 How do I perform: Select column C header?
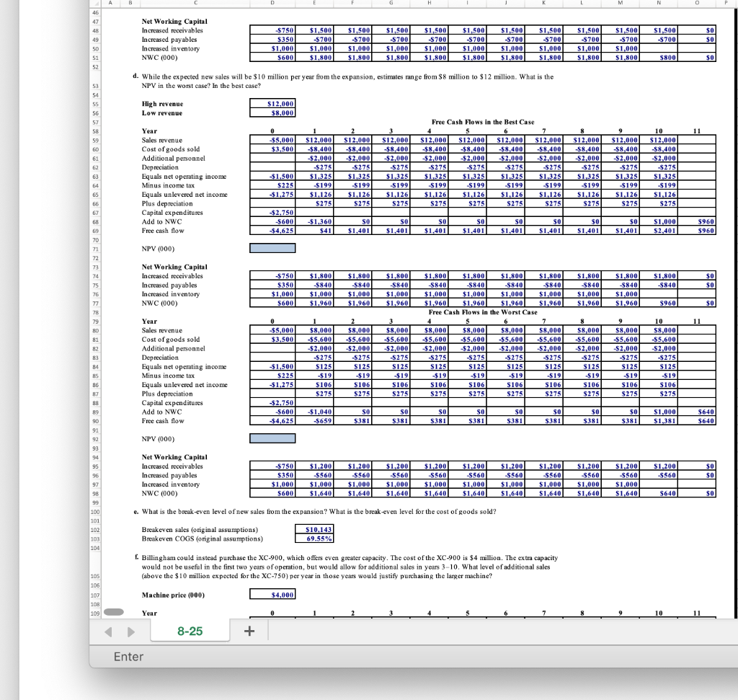click(195, 3)
